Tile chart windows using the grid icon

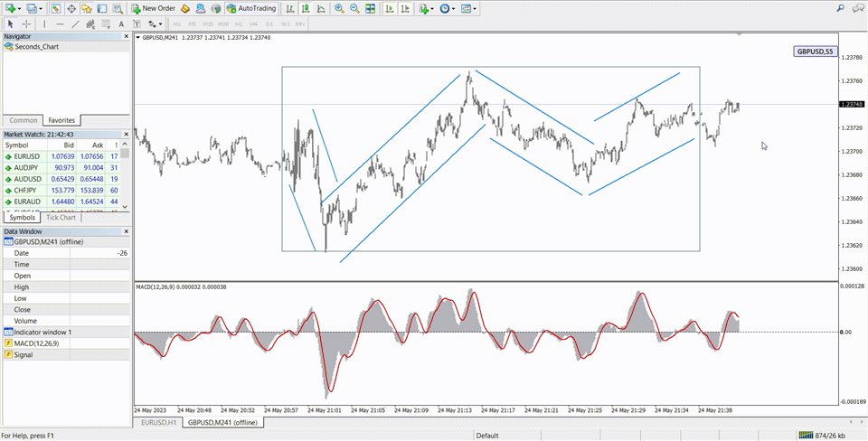pos(370,8)
